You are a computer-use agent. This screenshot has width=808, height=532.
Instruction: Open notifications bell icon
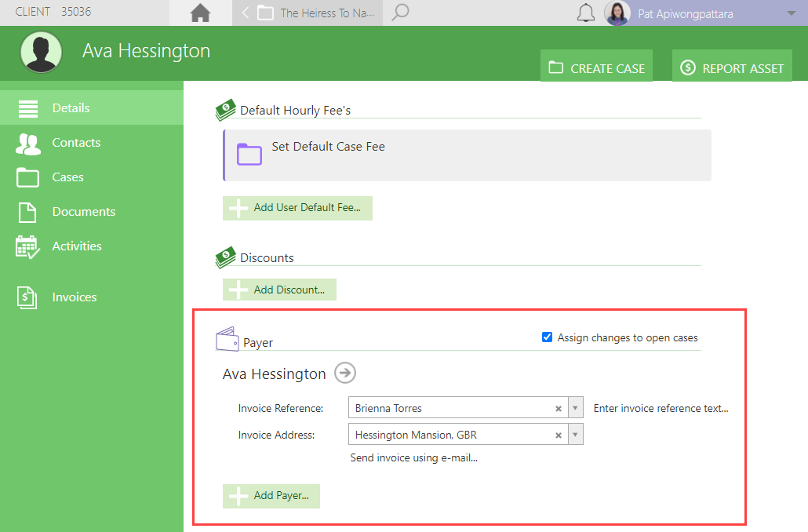pos(585,13)
